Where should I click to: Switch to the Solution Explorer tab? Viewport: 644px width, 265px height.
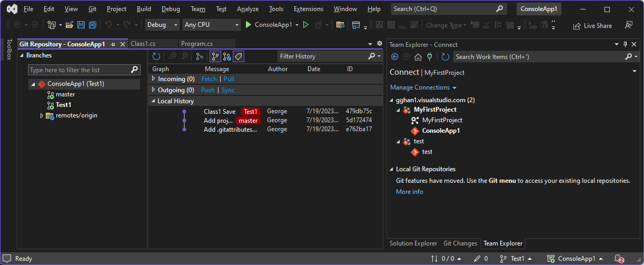[413, 243]
